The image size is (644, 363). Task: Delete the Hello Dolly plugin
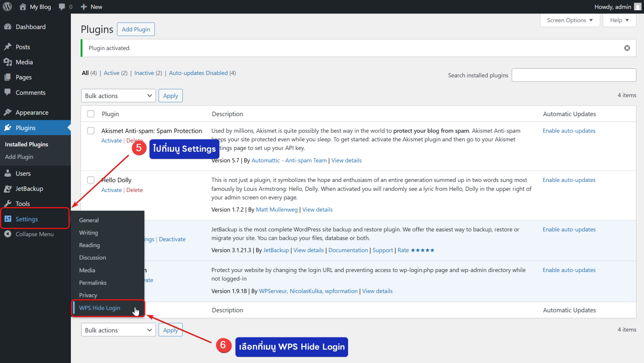pyautogui.click(x=135, y=190)
